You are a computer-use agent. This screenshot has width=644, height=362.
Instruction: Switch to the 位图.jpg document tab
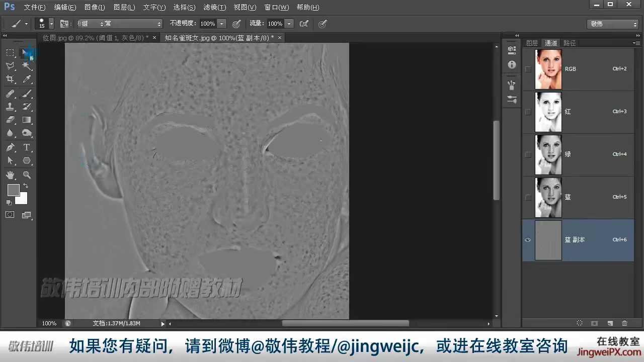[96, 38]
